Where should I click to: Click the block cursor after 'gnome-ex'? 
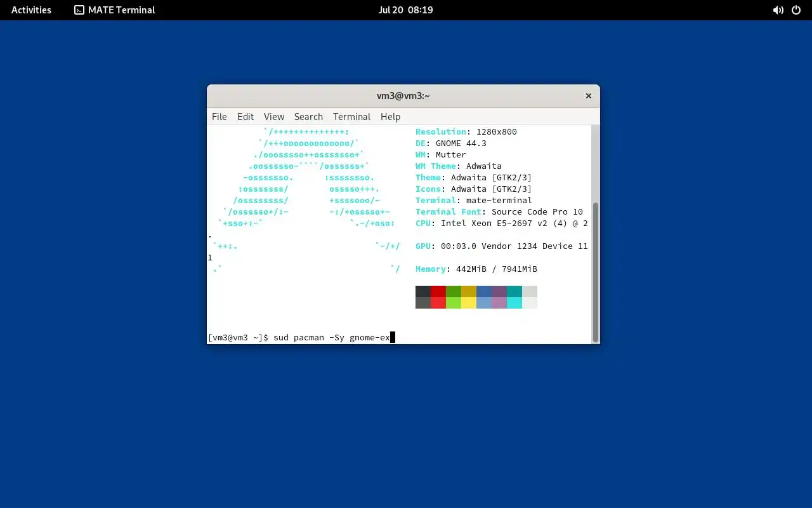point(393,338)
